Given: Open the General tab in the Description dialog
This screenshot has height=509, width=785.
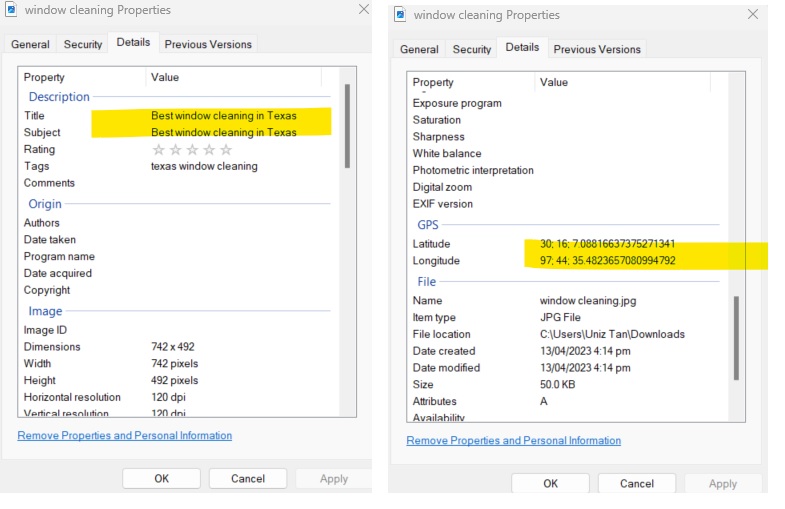Looking at the screenshot, I should click(x=30, y=44).
